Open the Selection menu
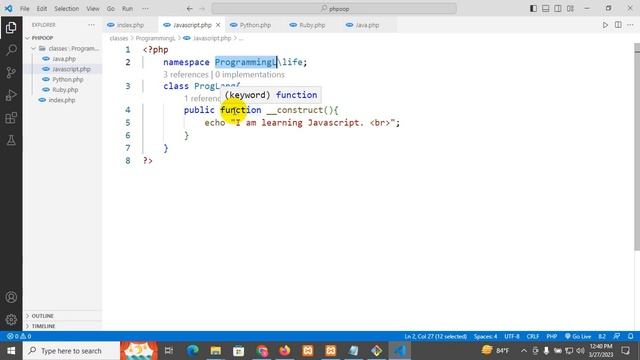 click(67, 8)
